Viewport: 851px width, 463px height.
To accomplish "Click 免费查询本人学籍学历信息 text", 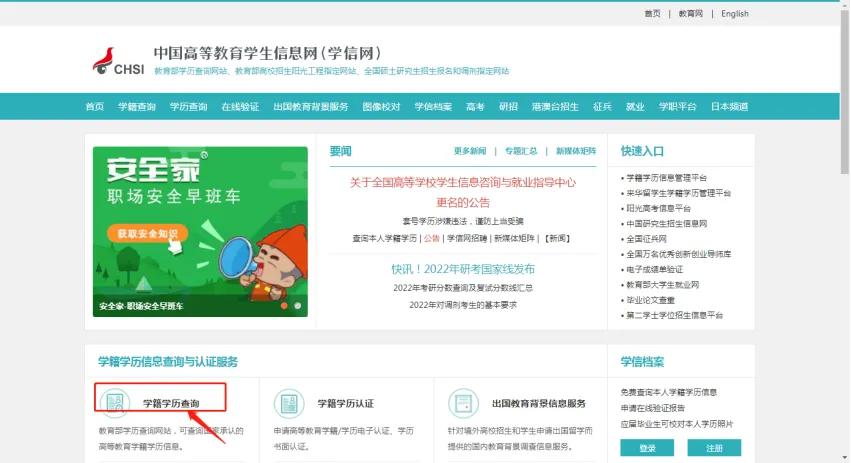I will tap(669, 392).
